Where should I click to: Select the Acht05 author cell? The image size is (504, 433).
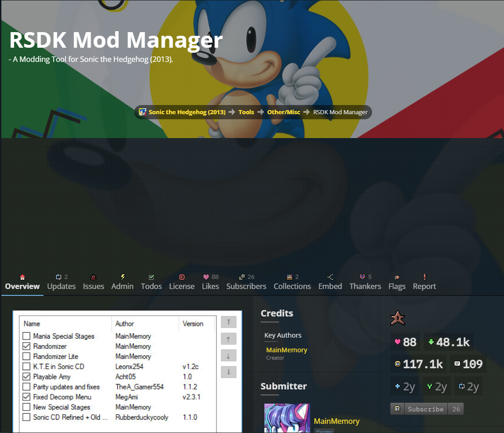coord(126,377)
